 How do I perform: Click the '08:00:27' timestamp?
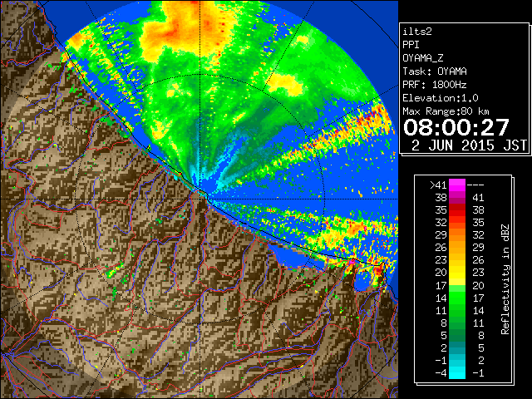point(456,127)
